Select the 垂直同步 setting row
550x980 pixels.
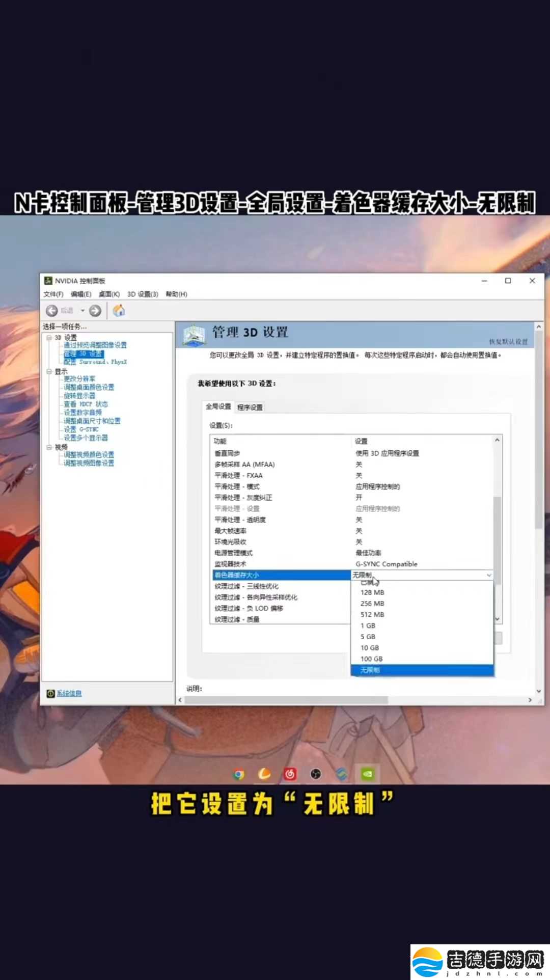coord(351,453)
